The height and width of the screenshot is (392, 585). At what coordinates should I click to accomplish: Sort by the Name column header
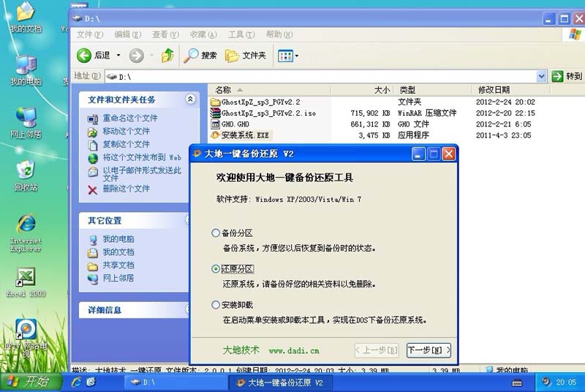coord(269,90)
